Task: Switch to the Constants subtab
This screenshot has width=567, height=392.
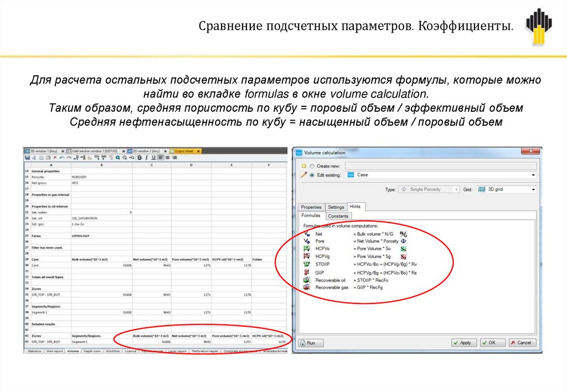Action: [338, 216]
